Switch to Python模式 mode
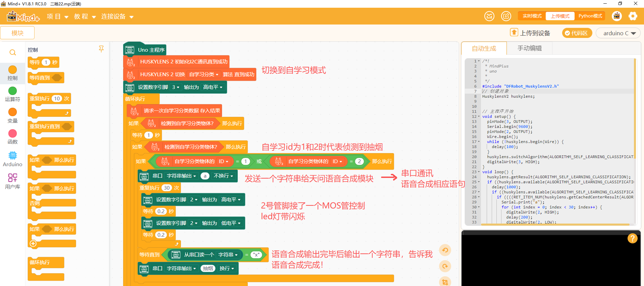644x286 pixels. (590, 16)
